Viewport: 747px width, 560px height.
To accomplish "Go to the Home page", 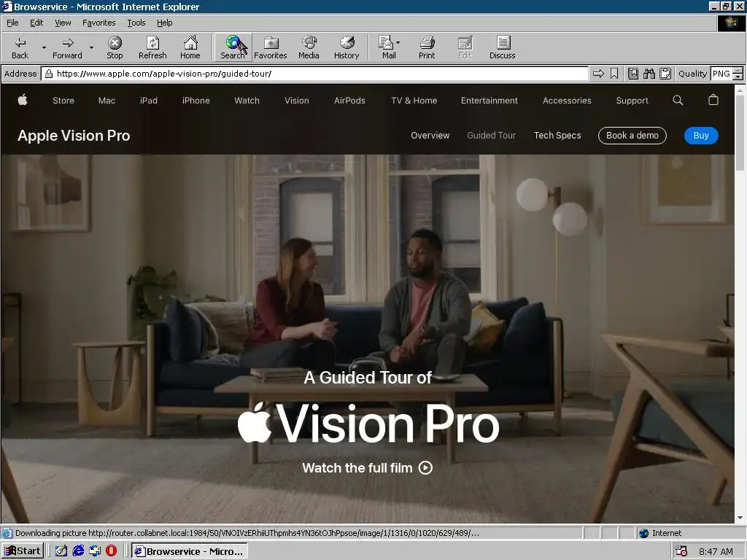I will 190,47.
